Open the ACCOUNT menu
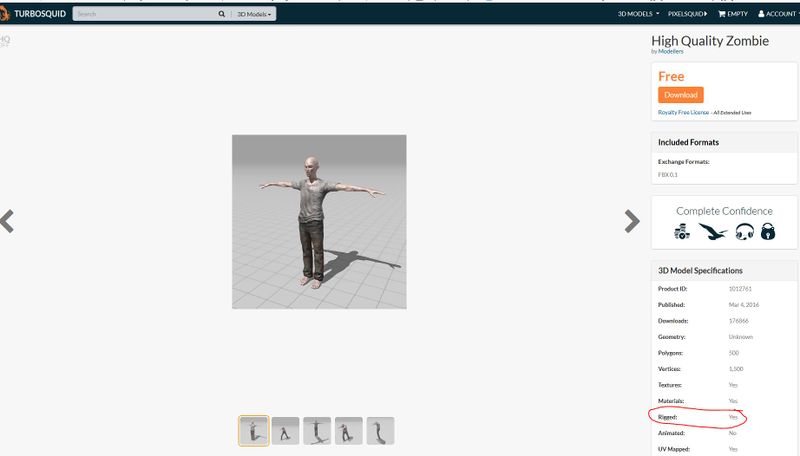Screen dimensions: 800x456 point(778,14)
